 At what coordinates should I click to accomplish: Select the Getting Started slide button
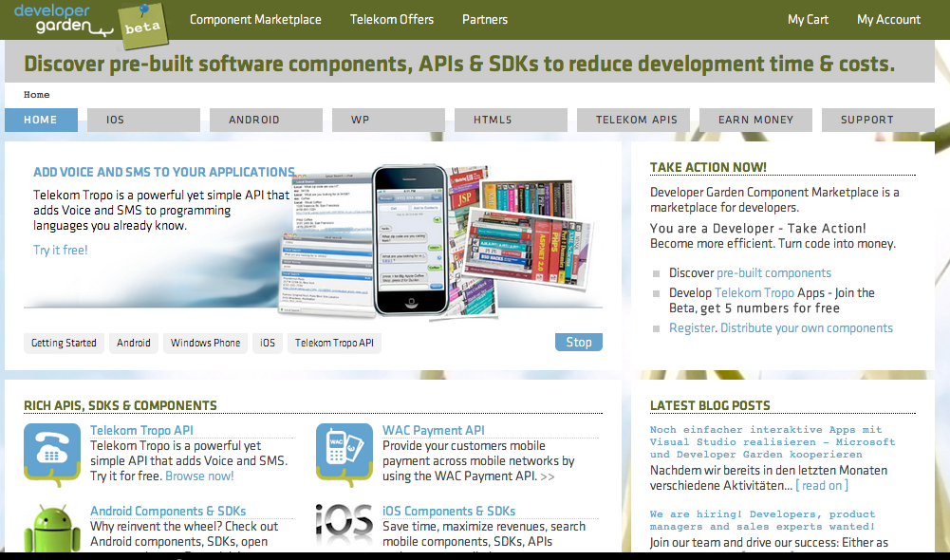[64, 343]
